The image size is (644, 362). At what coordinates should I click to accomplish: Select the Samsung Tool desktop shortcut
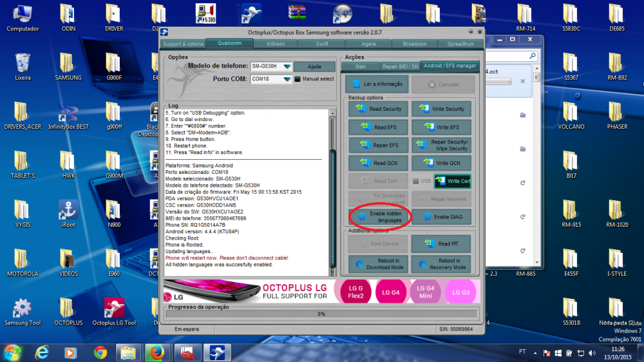click(23, 312)
